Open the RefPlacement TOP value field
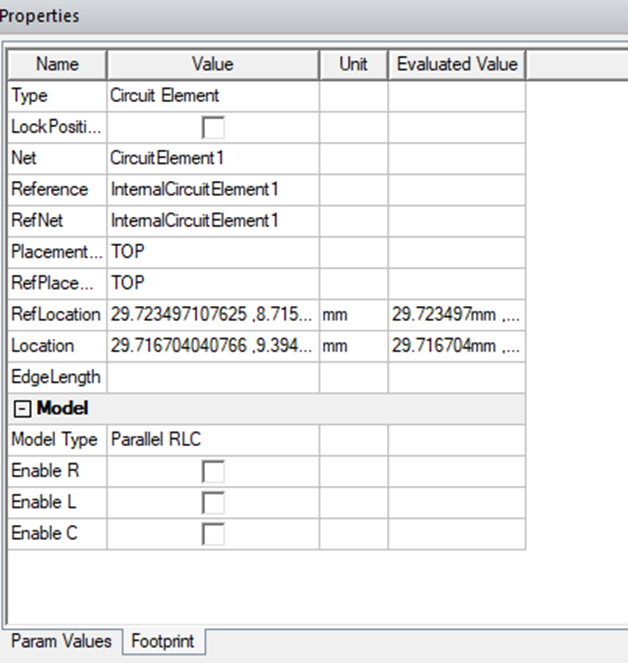628x663 pixels. click(x=212, y=283)
